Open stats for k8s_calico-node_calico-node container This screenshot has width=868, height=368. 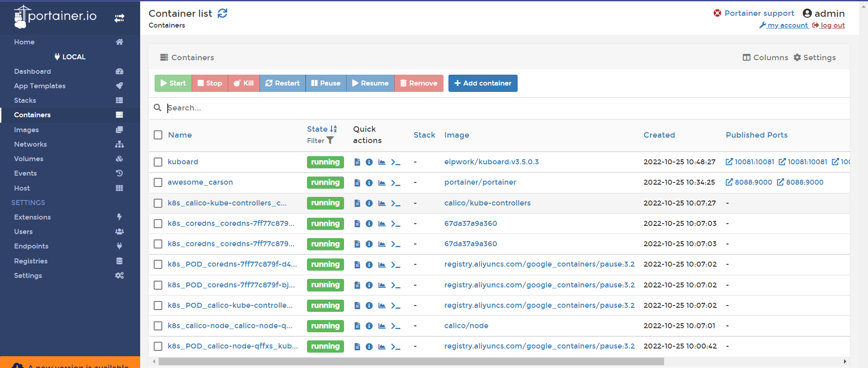382,326
